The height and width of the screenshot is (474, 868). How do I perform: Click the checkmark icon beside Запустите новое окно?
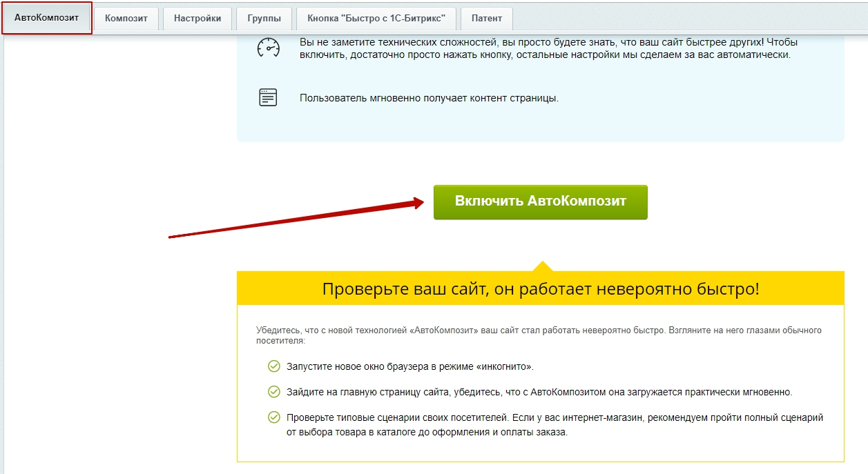pyautogui.click(x=274, y=366)
